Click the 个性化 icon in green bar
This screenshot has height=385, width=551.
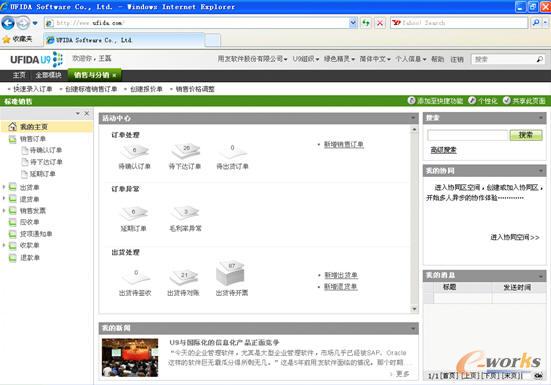pos(472,101)
